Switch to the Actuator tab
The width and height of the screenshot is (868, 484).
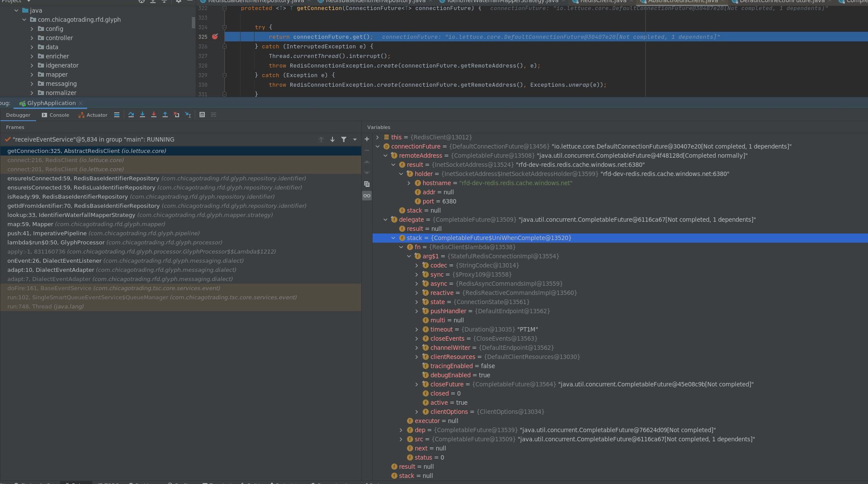tap(93, 115)
